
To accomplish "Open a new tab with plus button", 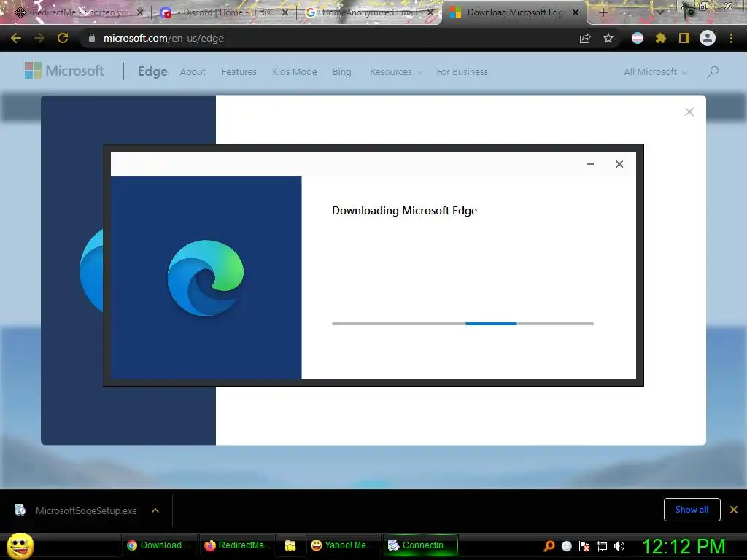I will point(603,12).
